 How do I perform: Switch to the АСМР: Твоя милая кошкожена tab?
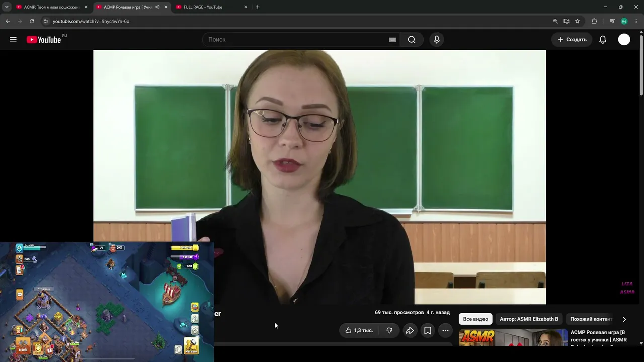coord(51,7)
